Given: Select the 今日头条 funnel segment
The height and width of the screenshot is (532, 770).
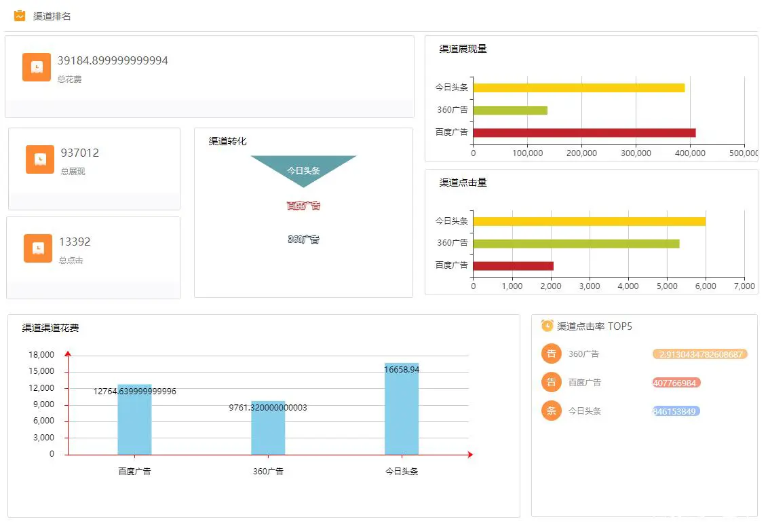Looking at the screenshot, I should [303, 168].
